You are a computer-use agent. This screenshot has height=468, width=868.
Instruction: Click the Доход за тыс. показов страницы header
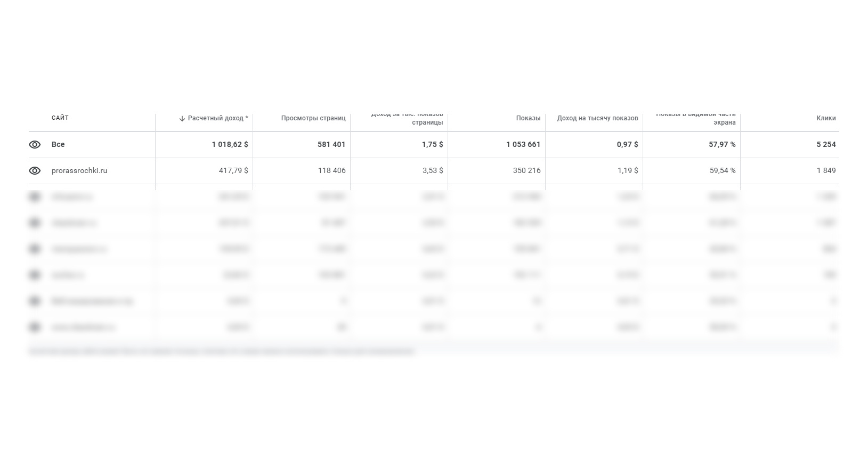pyautogui.click(x=407, y=119)
